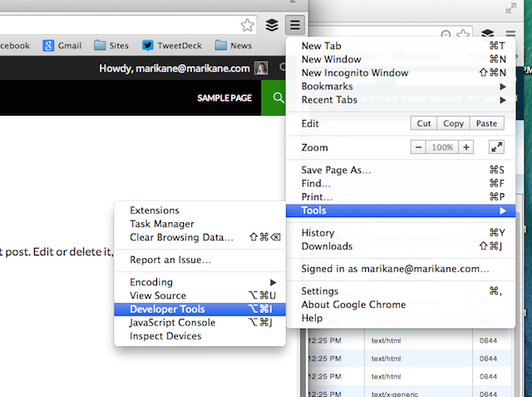
Task: Select the highlighted Developer Tools item
Action: (x=199, y=309)
